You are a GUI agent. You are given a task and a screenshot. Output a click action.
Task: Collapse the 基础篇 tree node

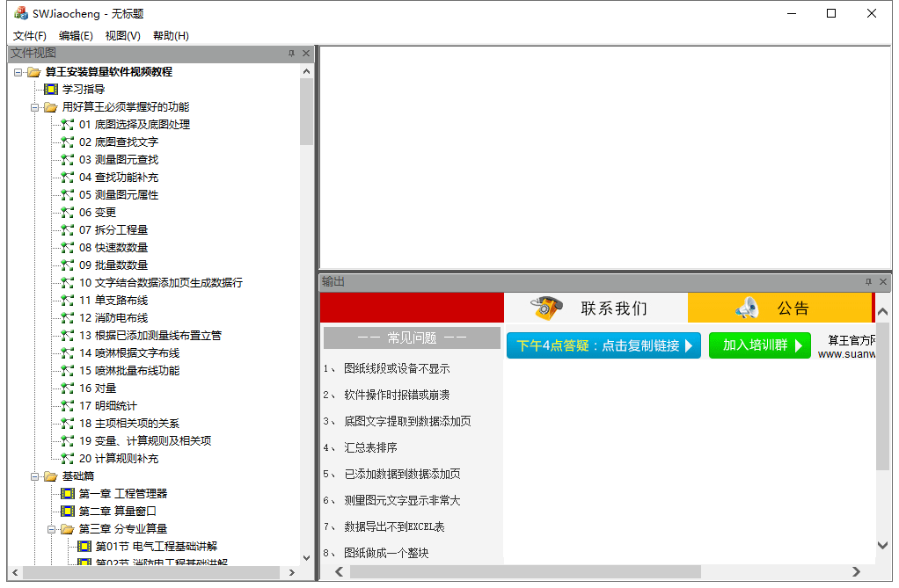35,476
